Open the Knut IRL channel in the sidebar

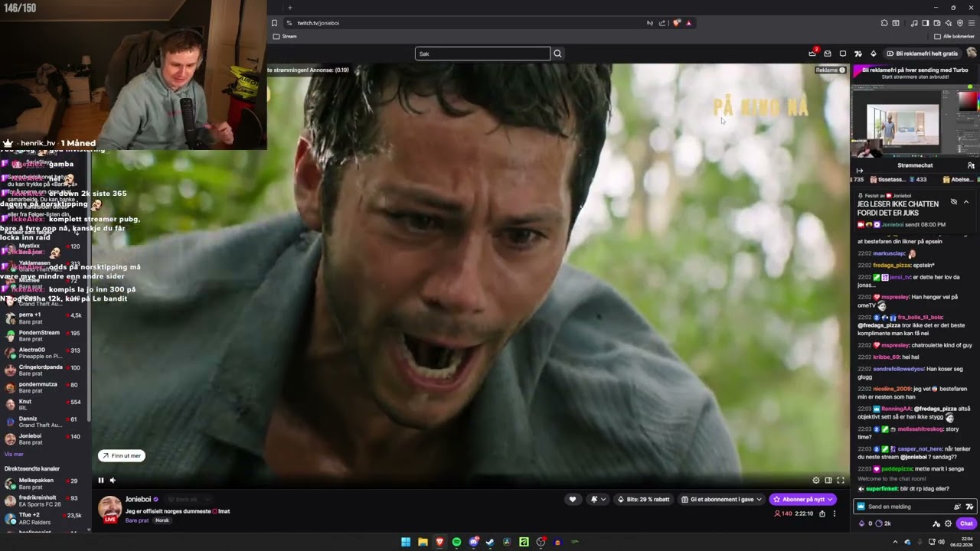(x=46, y=405)
